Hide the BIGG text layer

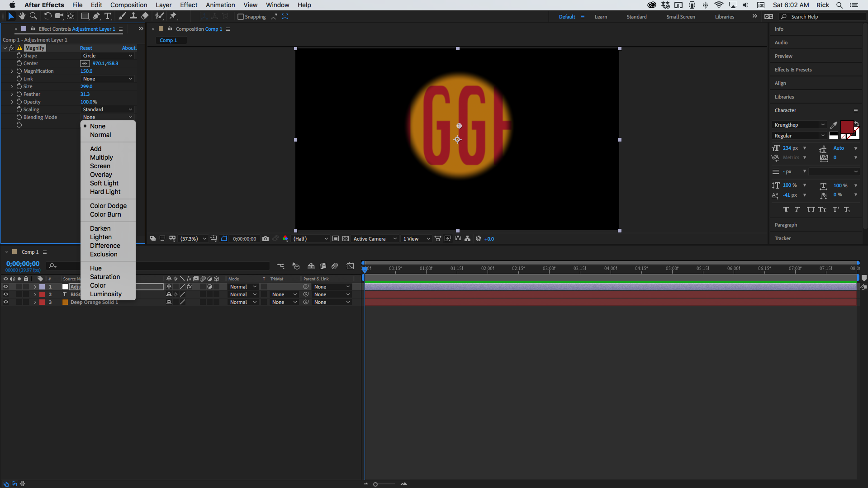(6, 294)
